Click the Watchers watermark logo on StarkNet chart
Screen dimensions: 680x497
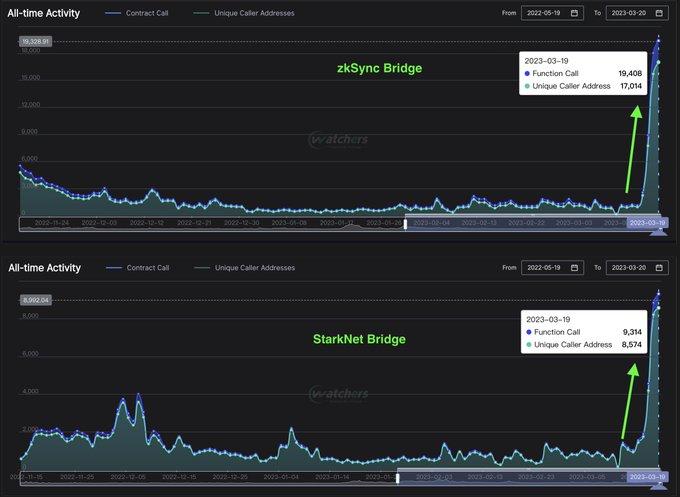pyautogui.click(x=338, y=394)
